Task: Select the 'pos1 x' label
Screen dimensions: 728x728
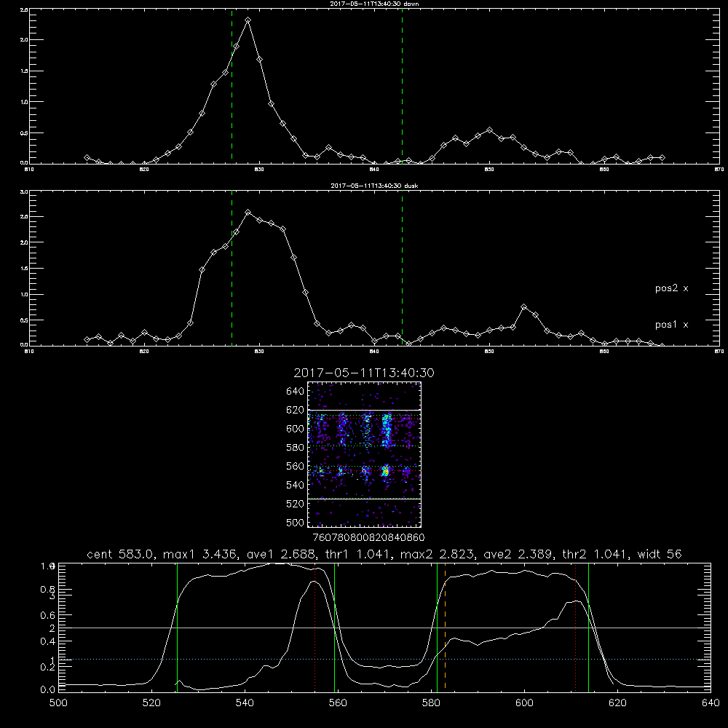Action: click(x=671, y=325)
